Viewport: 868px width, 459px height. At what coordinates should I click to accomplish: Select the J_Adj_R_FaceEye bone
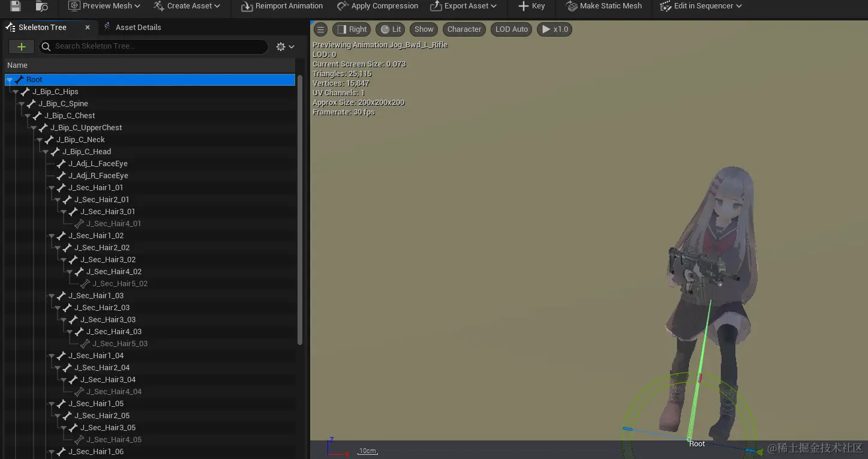coord(98,176)
